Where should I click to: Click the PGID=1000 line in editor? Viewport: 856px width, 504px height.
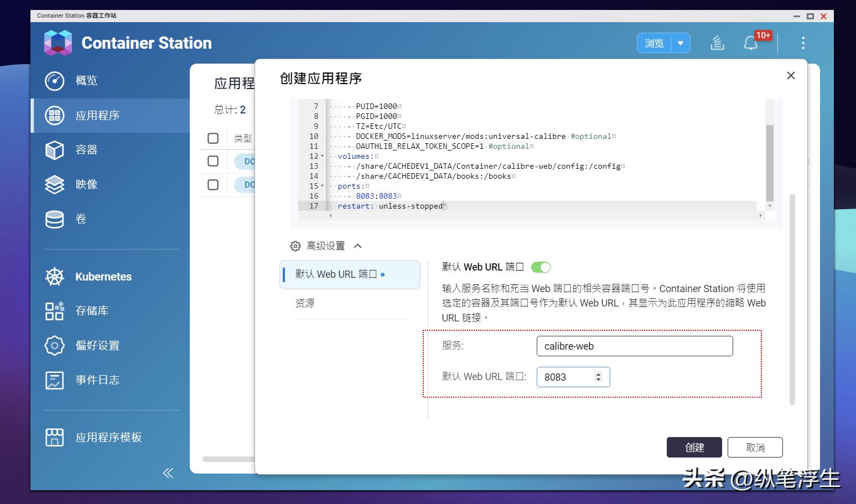[x=376, y=116]
